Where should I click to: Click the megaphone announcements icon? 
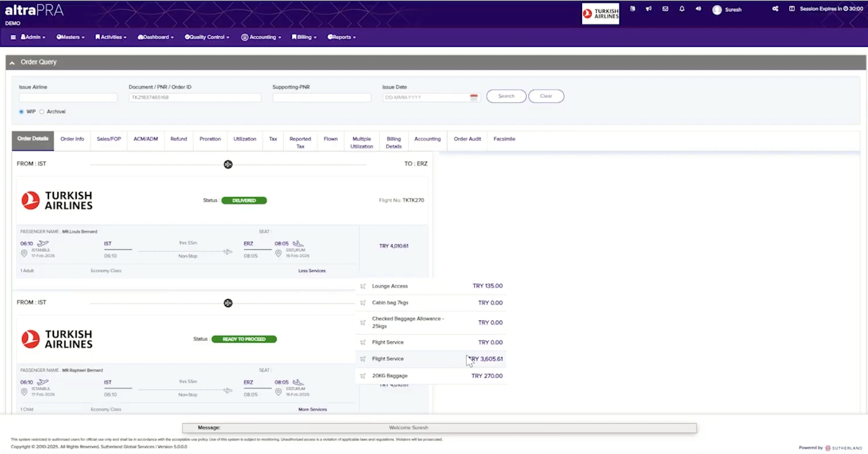coord(648,9)
